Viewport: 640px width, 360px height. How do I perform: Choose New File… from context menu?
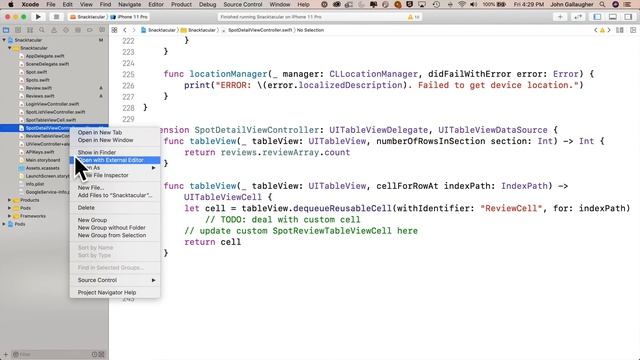pyautogui.click(x=115, y=188)
